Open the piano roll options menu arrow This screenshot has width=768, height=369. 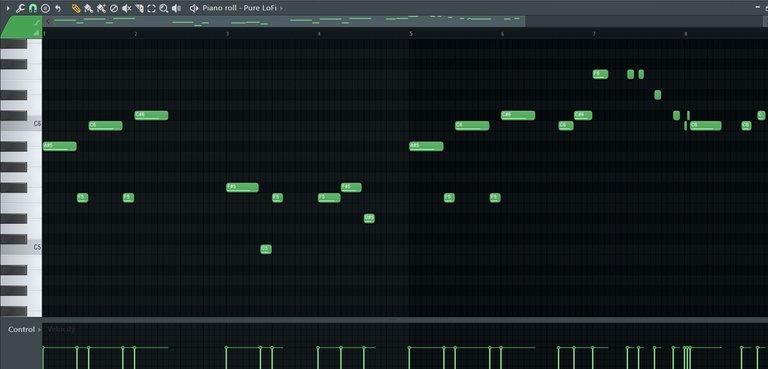coord(7,8)
